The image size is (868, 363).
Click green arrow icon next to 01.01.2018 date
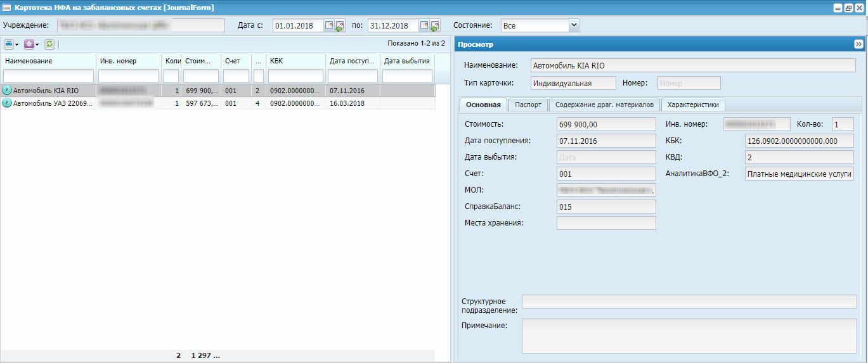[339, 26]
